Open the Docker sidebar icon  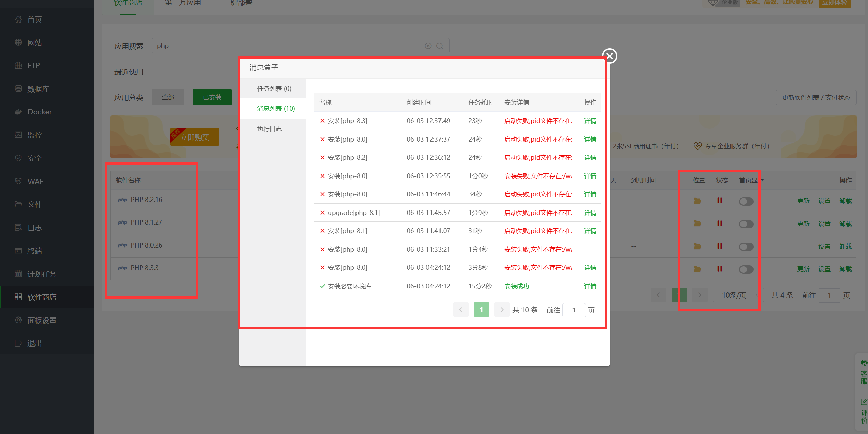point(19,112)
